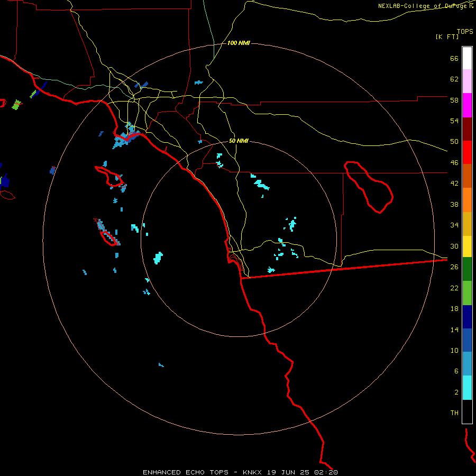Click the '100 NMI' range ring label

point(239,43)
